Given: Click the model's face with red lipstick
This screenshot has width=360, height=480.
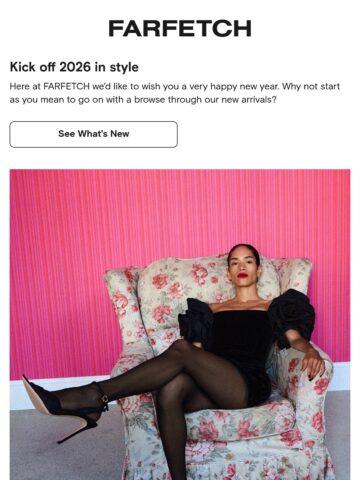Looking at the screenshot, I should 243,268.
